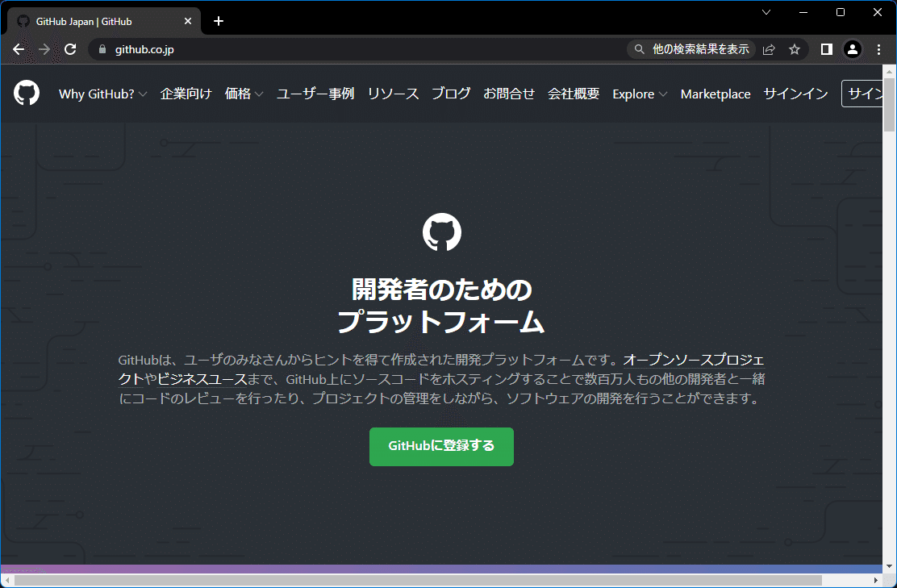Open Chrome three-dot menu

(x=878, y=49)
